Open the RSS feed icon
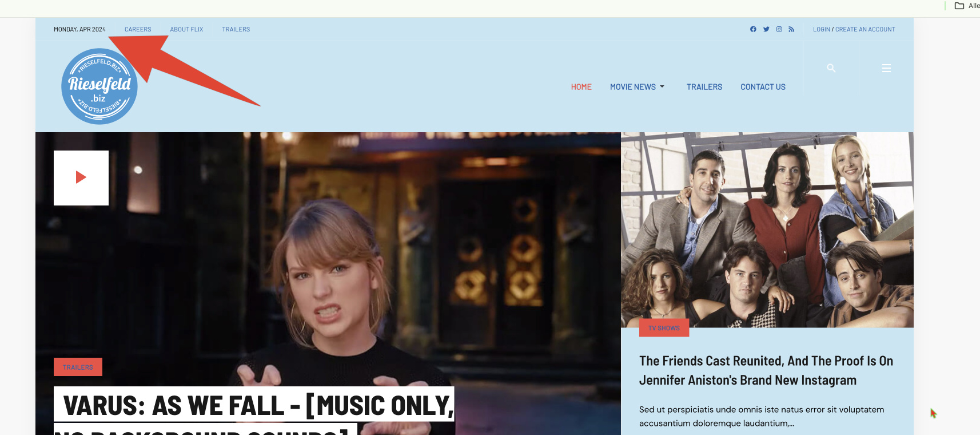The height and width of the screenshot is (435, 980). coord(791,29)
